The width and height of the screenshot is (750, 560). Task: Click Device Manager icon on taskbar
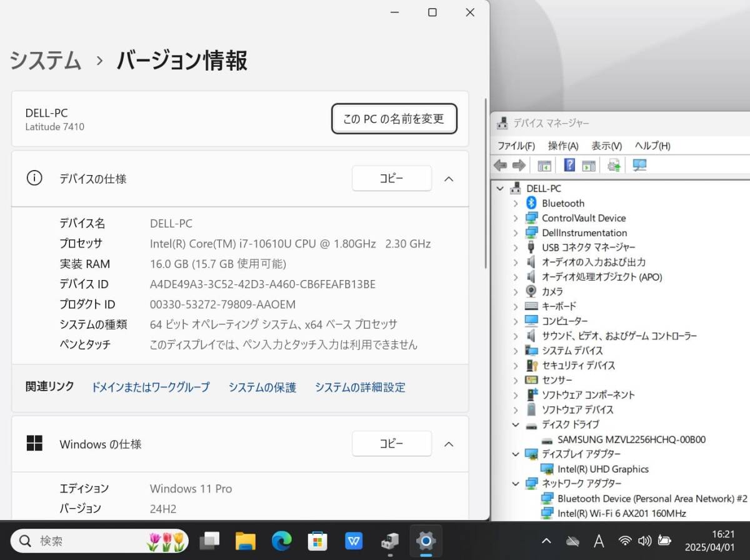(x=390, y=541)
